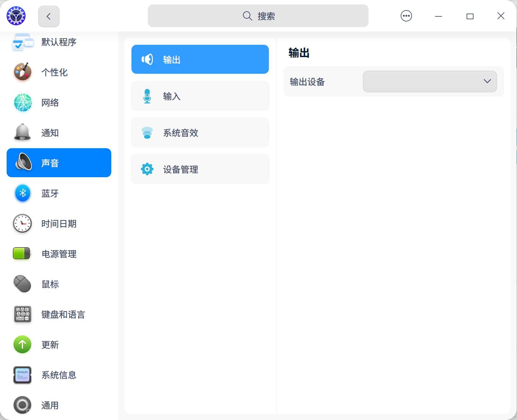Open 通知 (Notifications) settings icon
The height and width of the screenshot is (420, 517).
point(22,133)
